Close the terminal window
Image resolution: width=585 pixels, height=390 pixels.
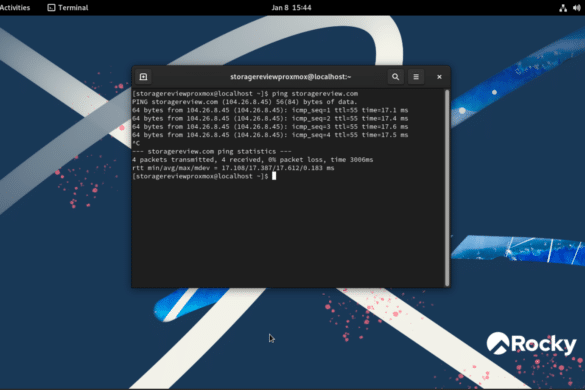(x=439, y=77)
